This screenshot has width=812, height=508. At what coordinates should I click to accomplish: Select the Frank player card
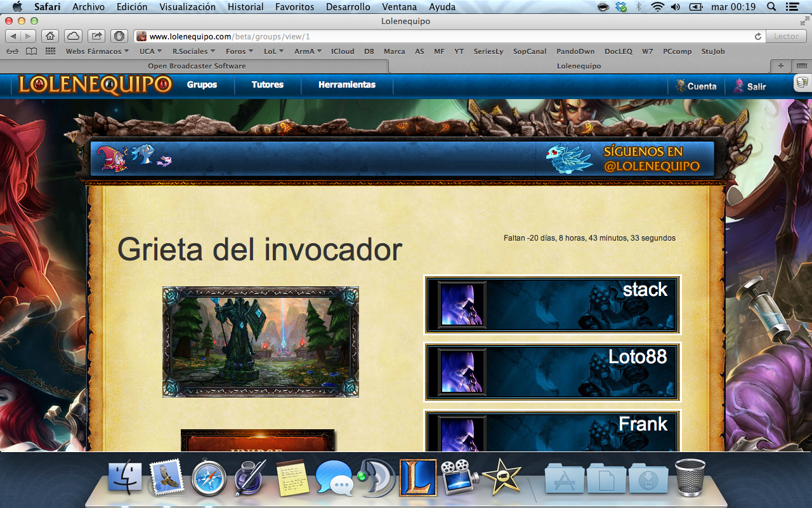tap(552, 432)
